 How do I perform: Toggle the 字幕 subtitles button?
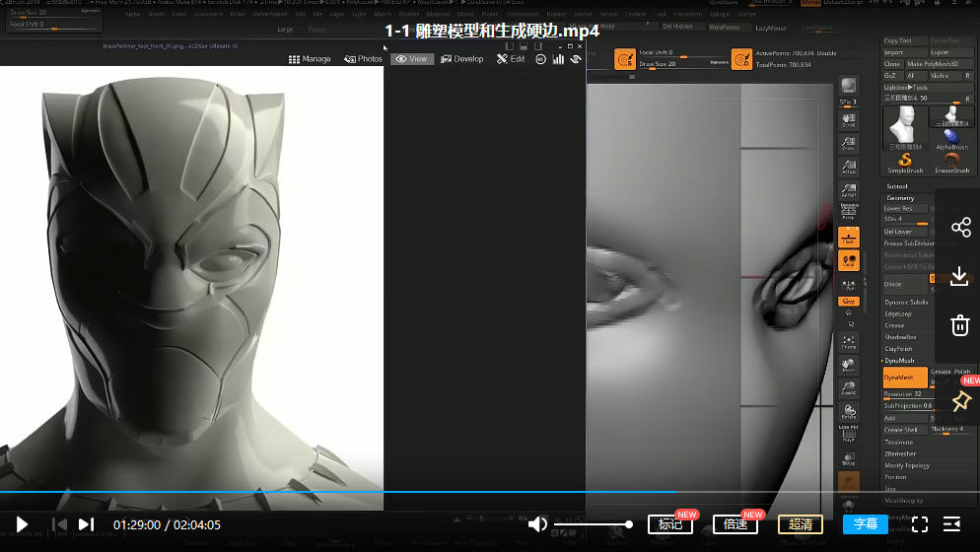(865, 524)
